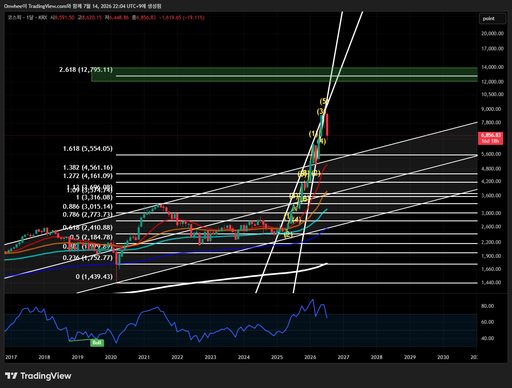Image resolution: width=512 pixels, height=388 pixels.
Task: Click the 2026 label on the time axis
Action: pos(310,357)
